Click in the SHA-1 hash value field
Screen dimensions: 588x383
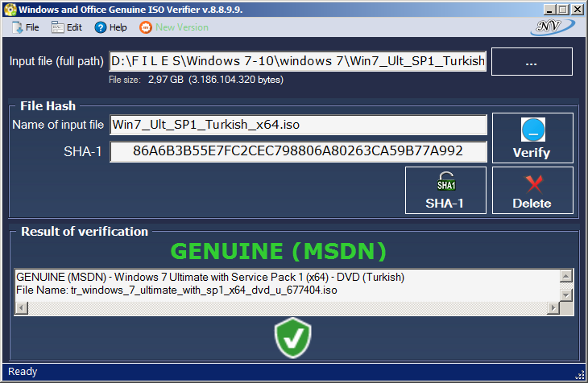pos(298,151)
